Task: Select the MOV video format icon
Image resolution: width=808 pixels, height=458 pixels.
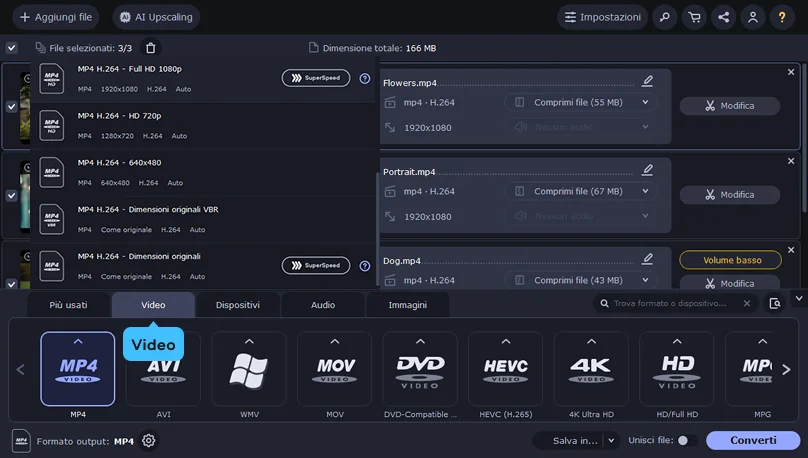Action: click(335, 369)
